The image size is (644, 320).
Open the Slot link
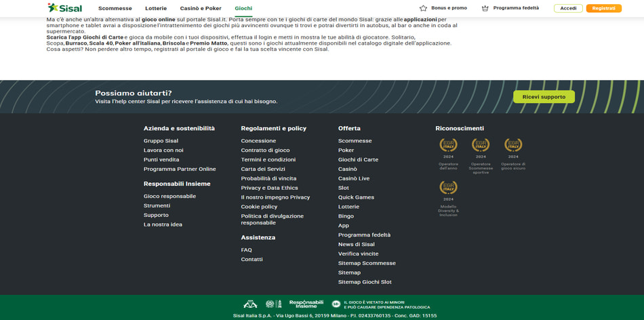[344, 188]
